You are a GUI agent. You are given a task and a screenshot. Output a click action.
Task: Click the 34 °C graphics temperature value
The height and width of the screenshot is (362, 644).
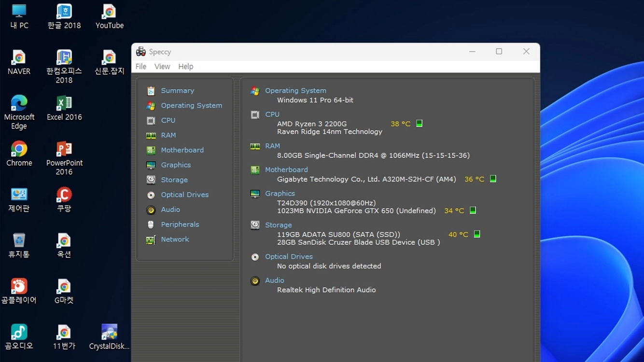(454, 210)
